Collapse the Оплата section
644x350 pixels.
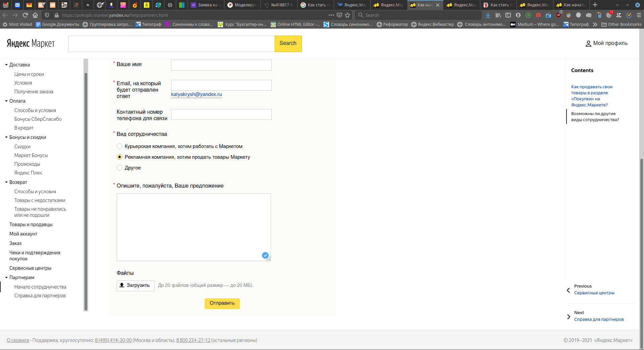click(6, 101)
